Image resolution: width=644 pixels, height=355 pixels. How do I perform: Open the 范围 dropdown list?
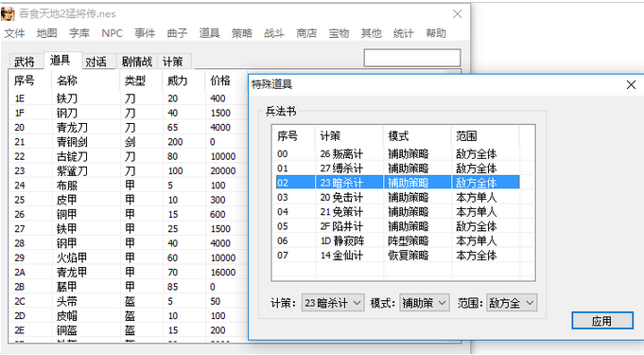point(512,303)
